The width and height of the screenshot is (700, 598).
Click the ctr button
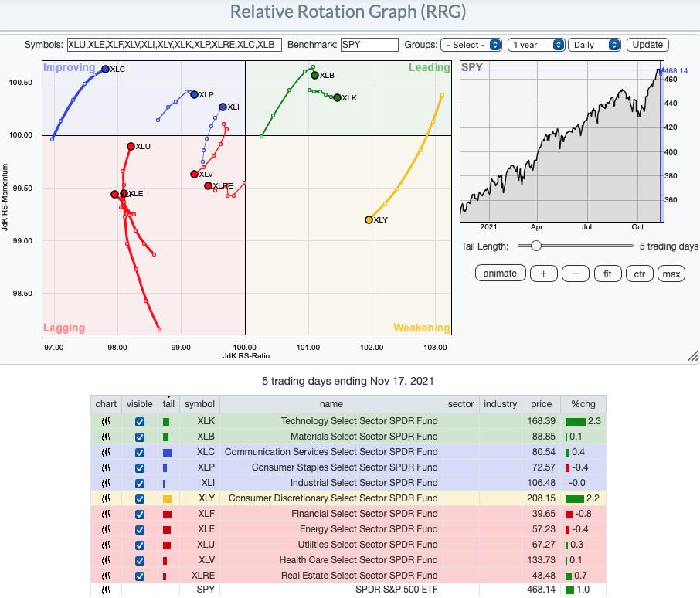click(x=639, y=274)
